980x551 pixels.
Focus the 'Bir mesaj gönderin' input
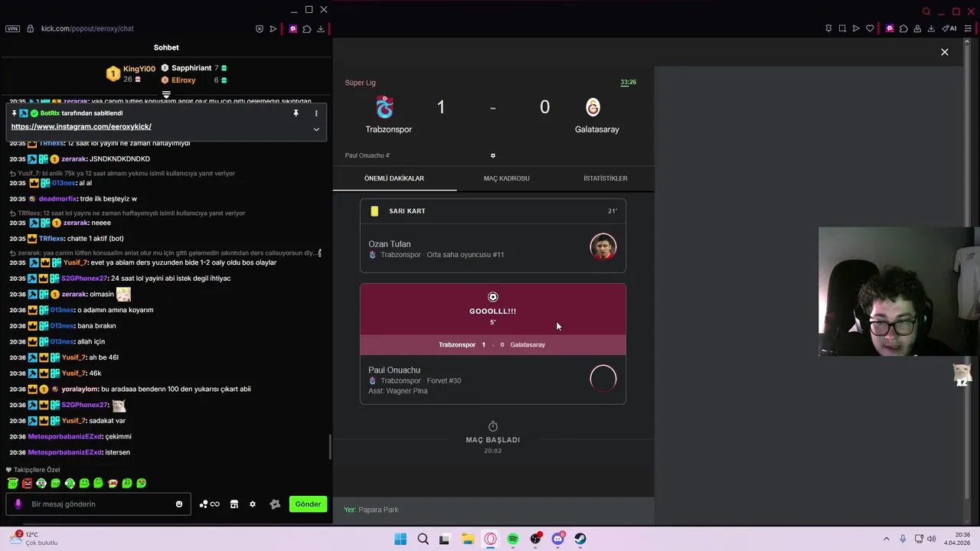pyautogui.click(x=100, y=504)
